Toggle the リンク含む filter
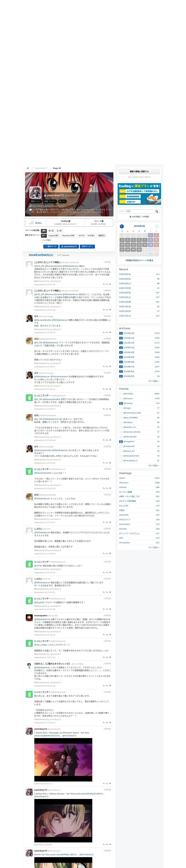Image resolution: width=186 pixels, height=868 pixels. click(47, 240)
